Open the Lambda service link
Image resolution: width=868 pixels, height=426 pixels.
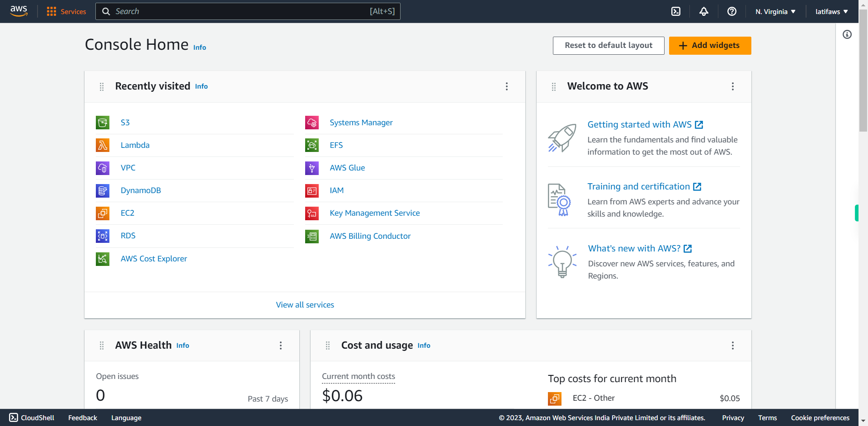coord(135,145)
